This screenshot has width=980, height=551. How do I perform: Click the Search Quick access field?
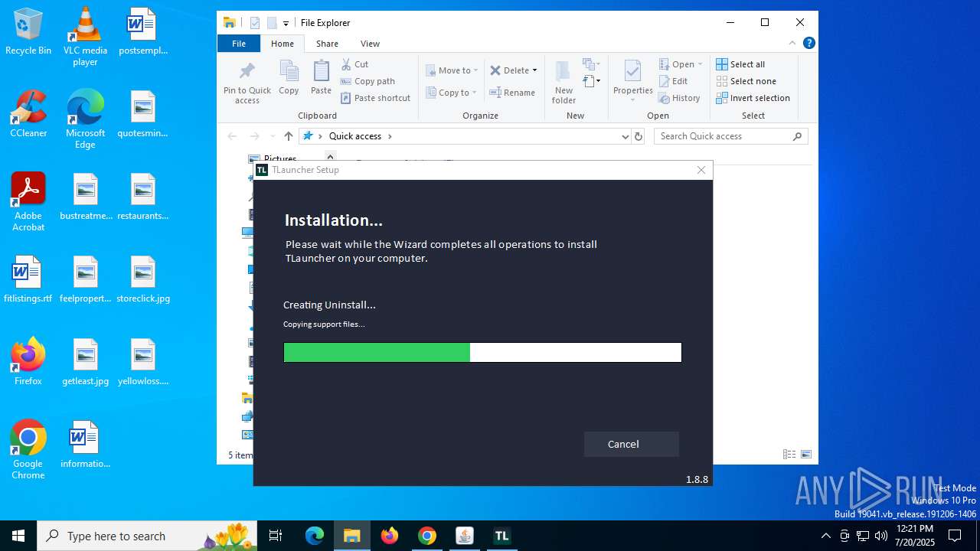[731, 136]
